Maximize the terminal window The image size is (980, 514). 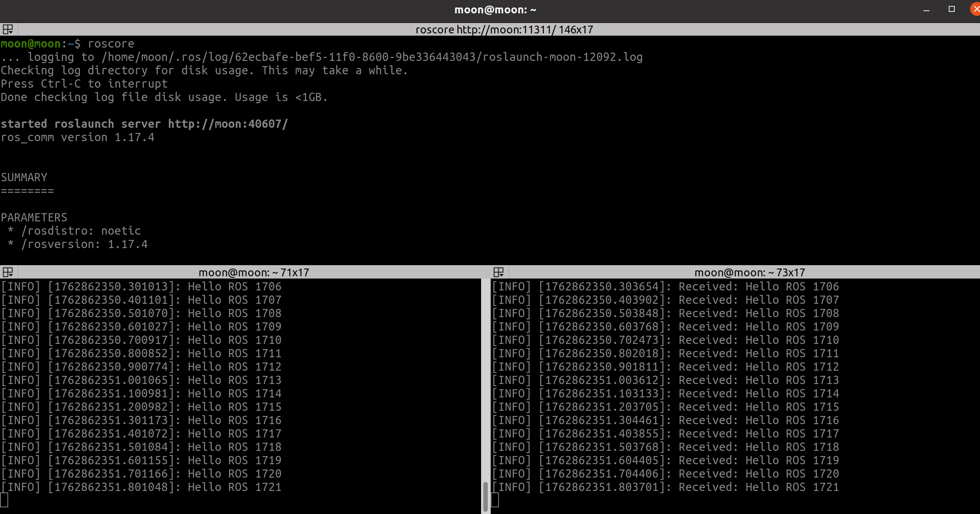pos(951,10)
